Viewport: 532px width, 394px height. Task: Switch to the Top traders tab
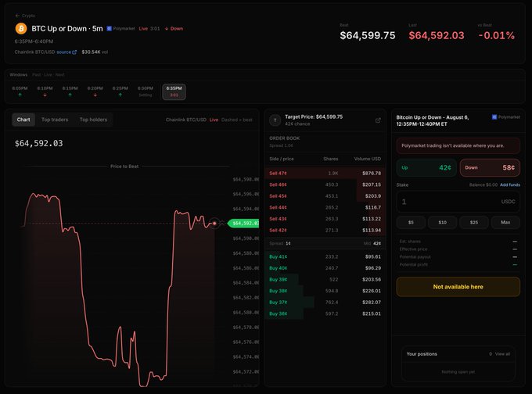pos(55,120)
